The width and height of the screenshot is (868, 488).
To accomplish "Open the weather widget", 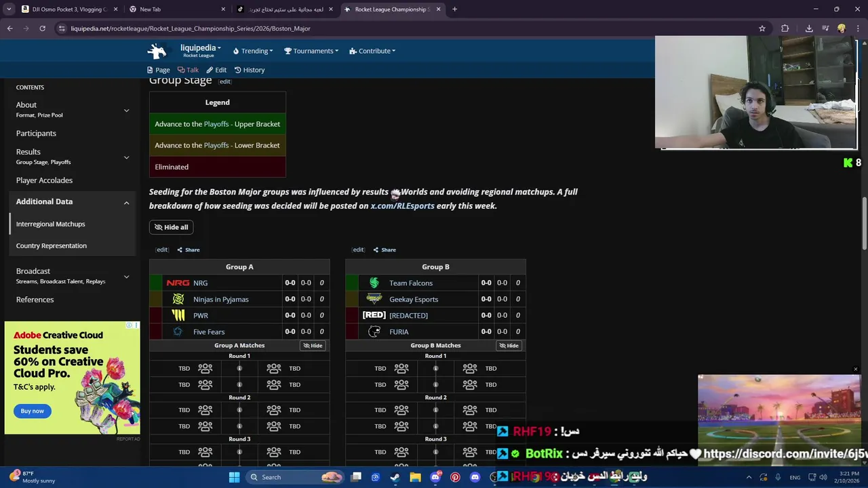I will [x=32, y=477].
